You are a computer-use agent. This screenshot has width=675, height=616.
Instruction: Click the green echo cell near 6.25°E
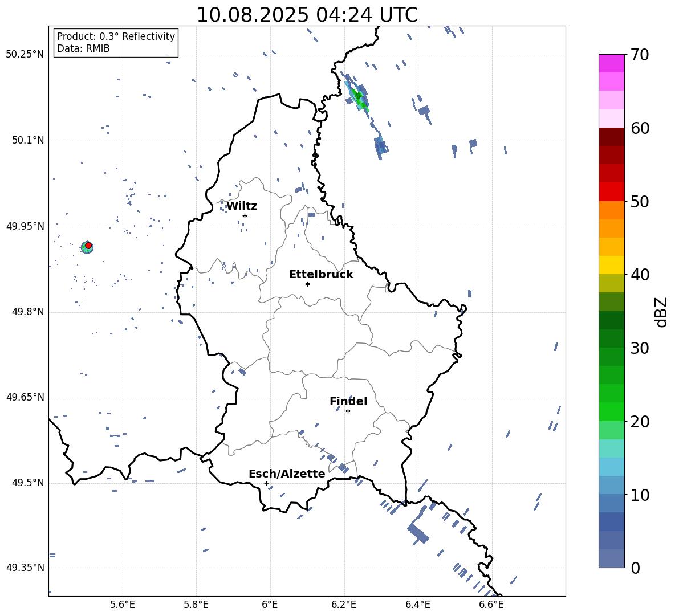click(x=359, y=98)
